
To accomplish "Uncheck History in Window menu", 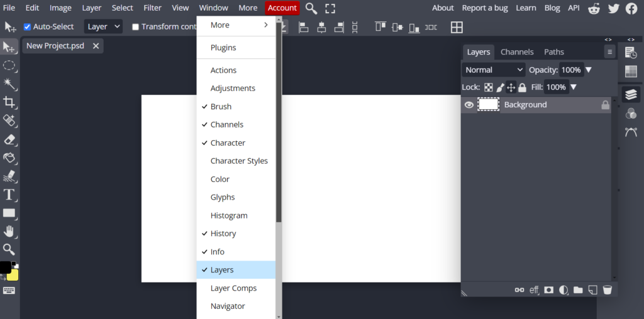I will pyautogui.click(x=236, y=234).
